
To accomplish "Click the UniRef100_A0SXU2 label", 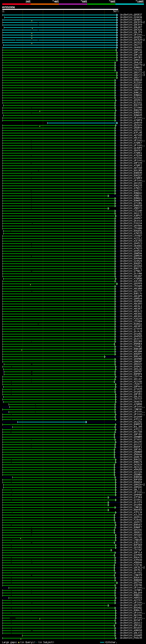I will [x=131, y=158].
